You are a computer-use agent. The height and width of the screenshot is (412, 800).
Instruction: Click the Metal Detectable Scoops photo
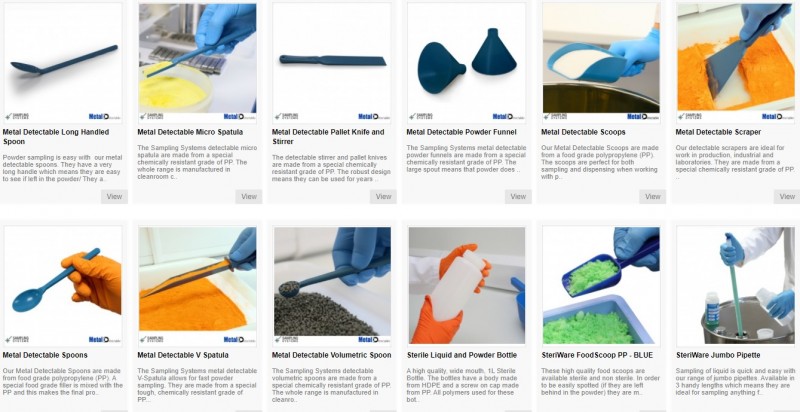601,63
